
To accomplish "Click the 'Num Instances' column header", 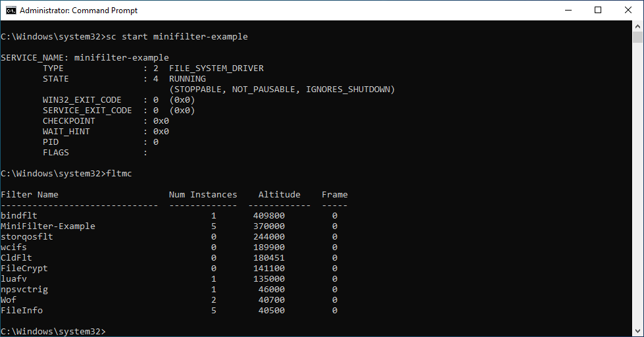I will coord(203,194).
